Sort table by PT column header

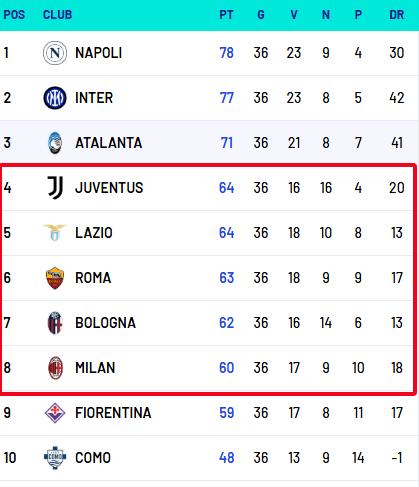pyautogui.click(x=226, y=15)
